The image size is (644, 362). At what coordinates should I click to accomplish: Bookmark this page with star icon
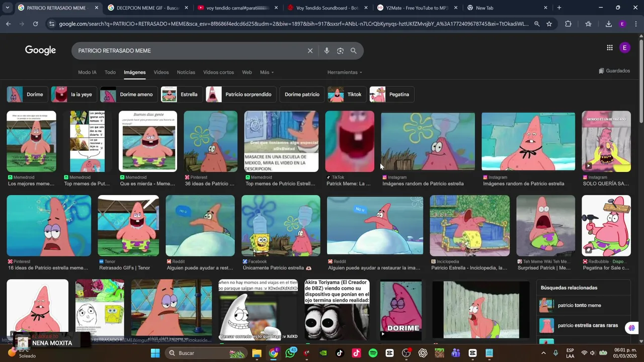pyautogui.click(x=549, y=24)
